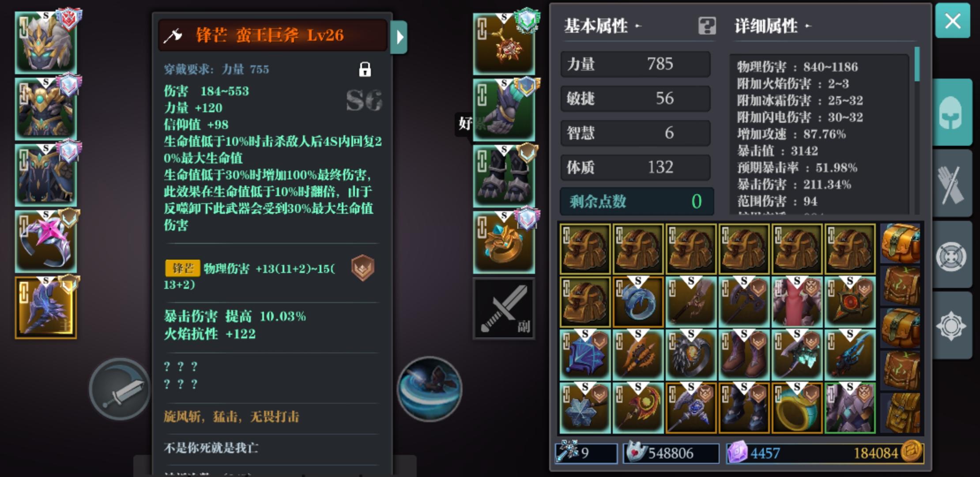Select the first orange backpack bag
Viewport: 980px width, 477px height.
point(901,243)
